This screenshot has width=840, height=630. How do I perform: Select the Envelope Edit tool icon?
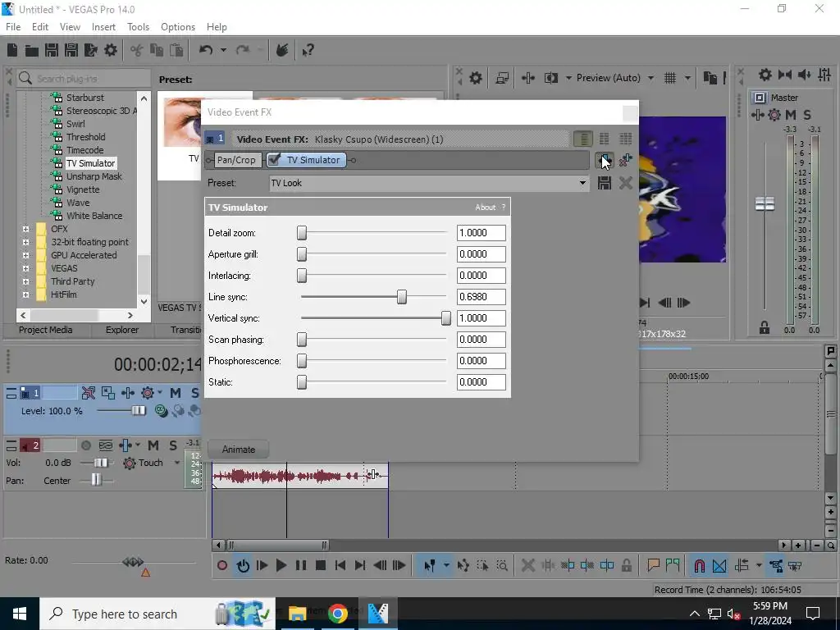pyautogui.click(x=463, y=565)
